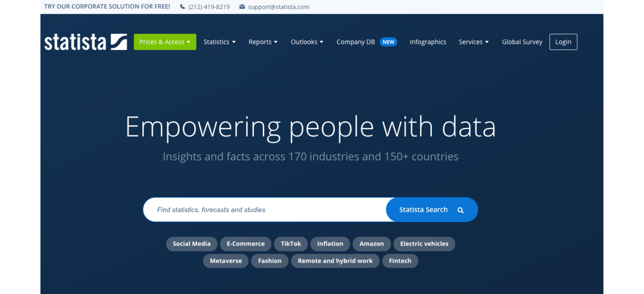This screenshot has width=644, height=294.
Task: Open the Fashion topic tag
Action: (x=270, y=261)
